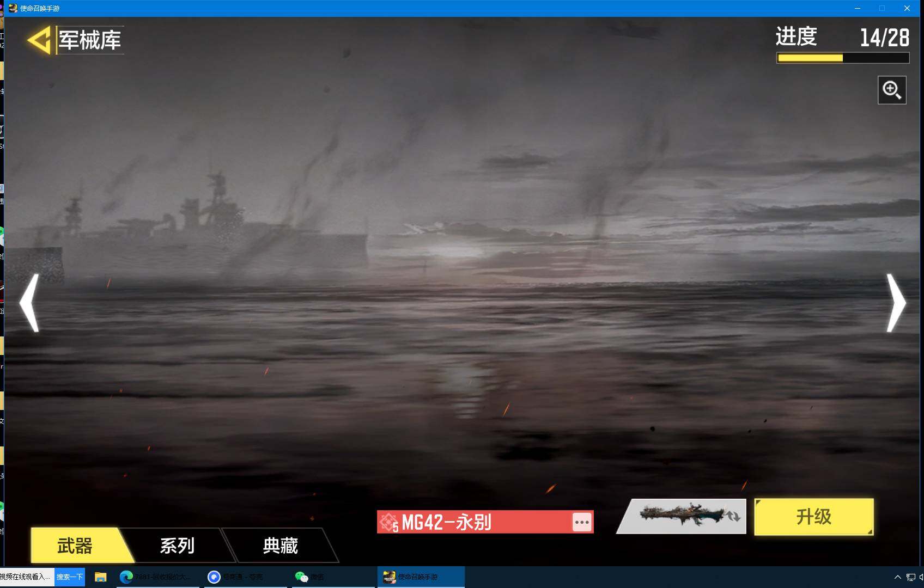Open File Explorer from the taskbar

(x=100, y=577)
